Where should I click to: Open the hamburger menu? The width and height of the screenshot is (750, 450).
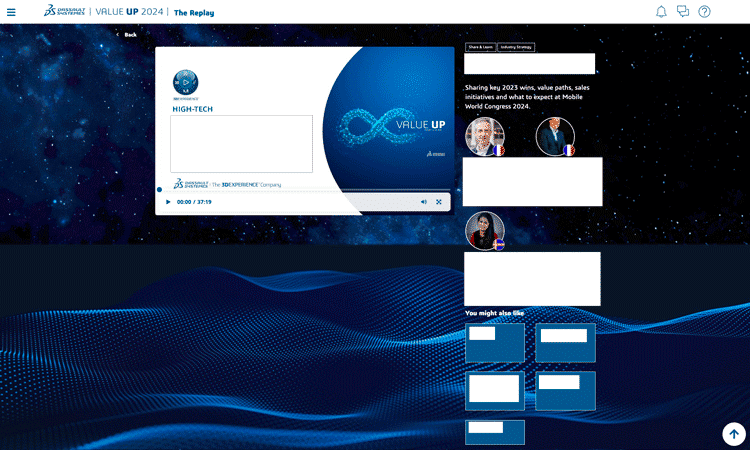(12, 12)
